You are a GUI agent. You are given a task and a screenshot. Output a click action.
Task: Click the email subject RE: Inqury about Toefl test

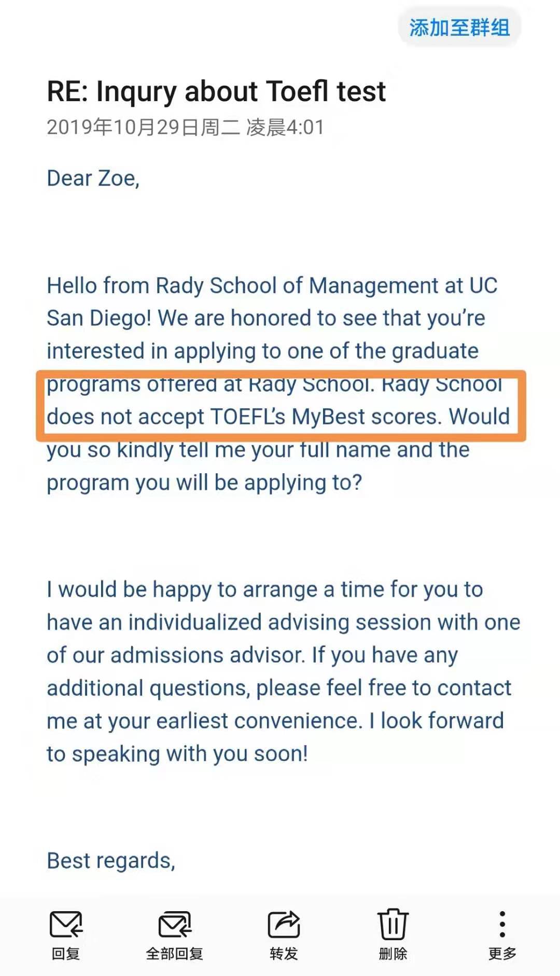tap(216, 91)
